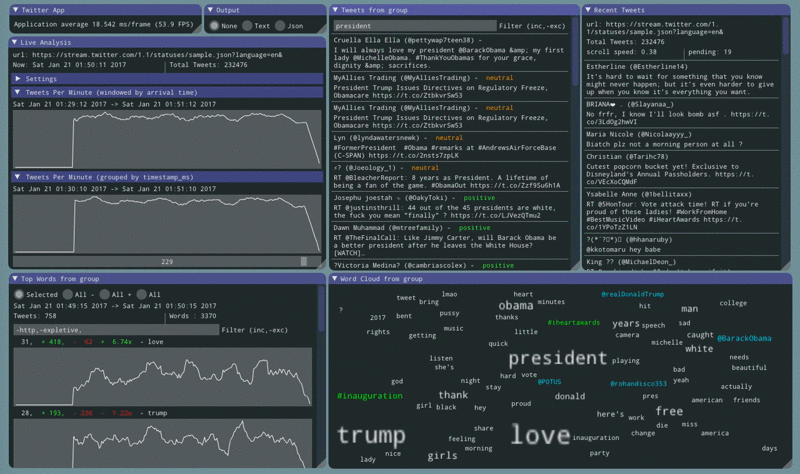Click 'obama' in the word cloud
Image resolution: width=800 pixels, height=474 pixels.
point(515,305)
